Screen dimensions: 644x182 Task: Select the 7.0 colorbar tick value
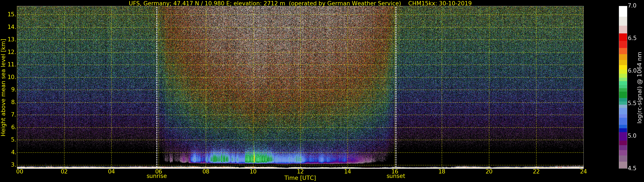(x=632, y=6)
